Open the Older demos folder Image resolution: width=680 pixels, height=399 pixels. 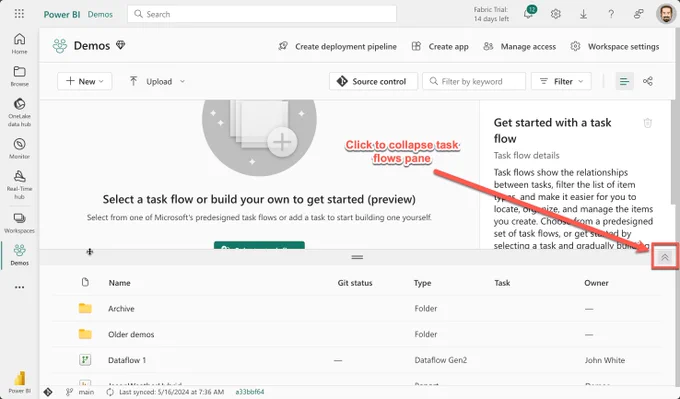tap(131, 334)
